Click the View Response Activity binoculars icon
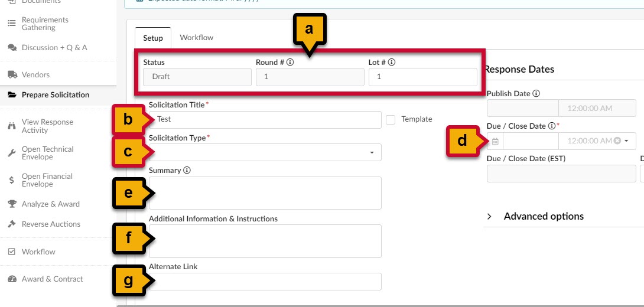Image resolution: width=644 pixels, height=307 pixels. [x=12, y=126]
